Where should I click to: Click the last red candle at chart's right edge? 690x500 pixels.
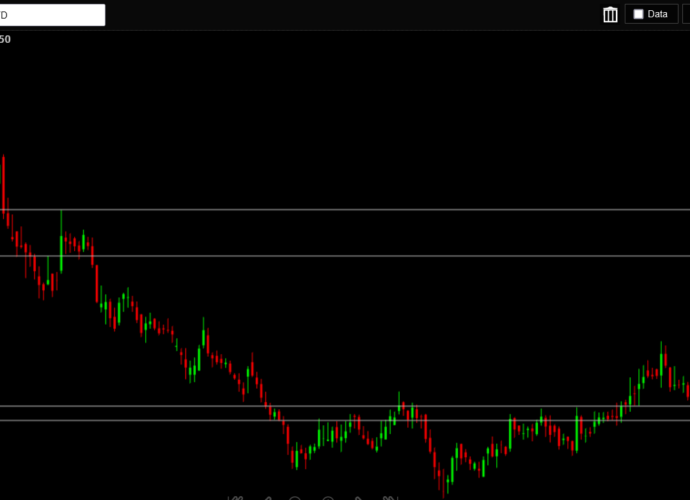(686, 387)
